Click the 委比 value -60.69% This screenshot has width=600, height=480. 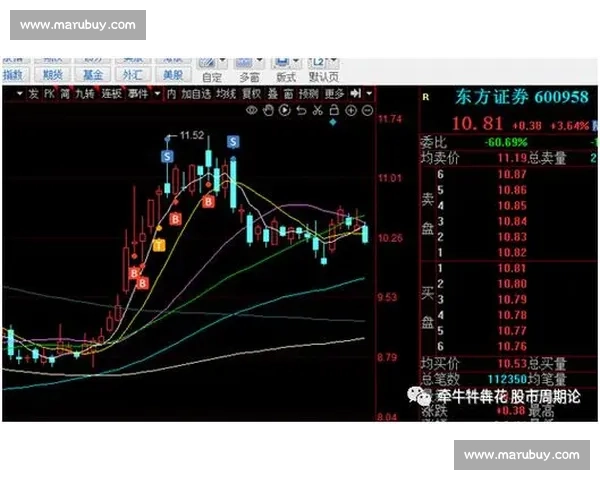pos(506,142)
